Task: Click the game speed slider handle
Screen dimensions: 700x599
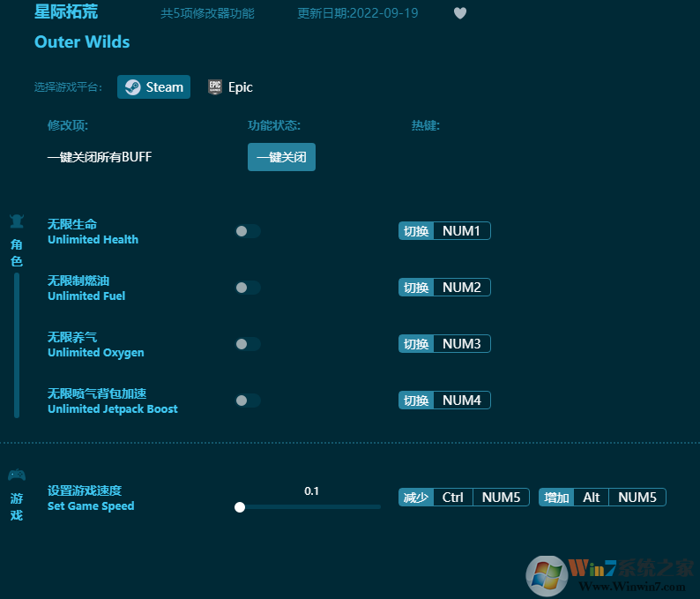Action: coord(240,507)
